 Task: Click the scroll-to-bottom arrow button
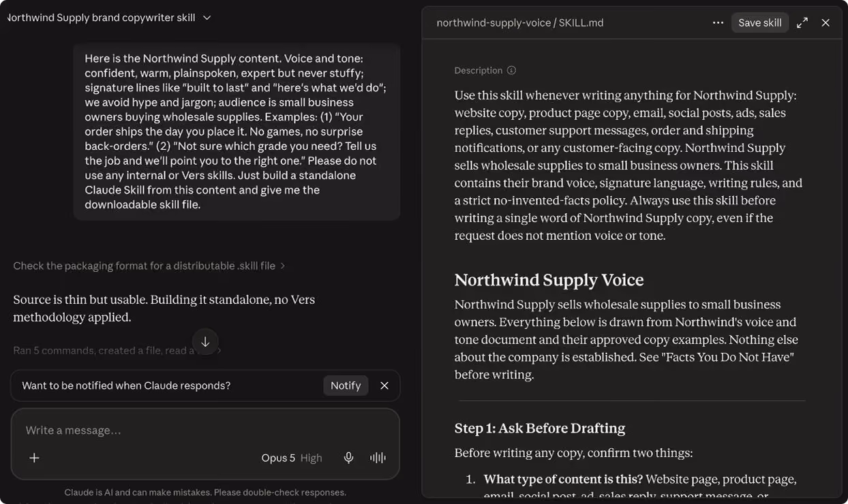(x=205, y=342)
